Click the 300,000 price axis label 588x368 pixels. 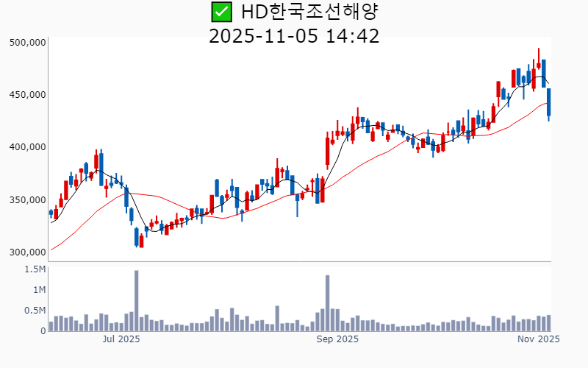tap(27, 252)
